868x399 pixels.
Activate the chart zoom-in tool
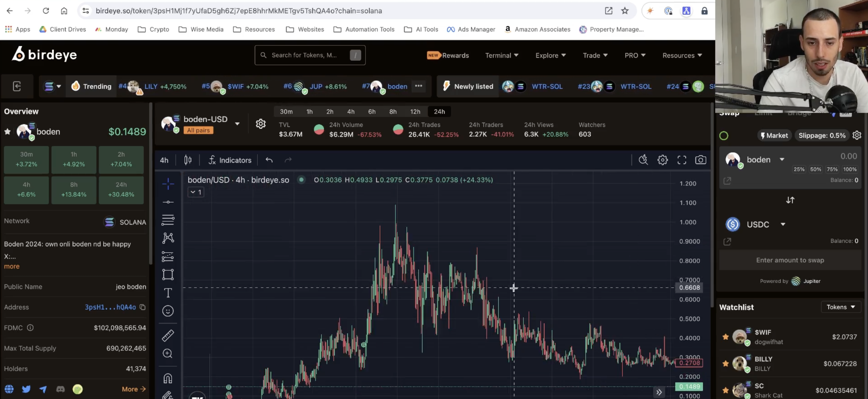point(168,353)
